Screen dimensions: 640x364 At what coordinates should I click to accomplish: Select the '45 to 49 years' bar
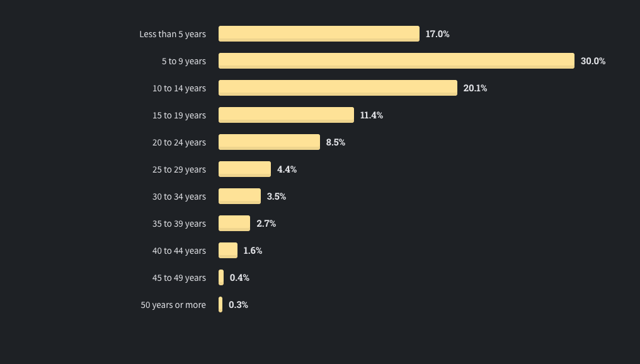(x=221, y=277)
